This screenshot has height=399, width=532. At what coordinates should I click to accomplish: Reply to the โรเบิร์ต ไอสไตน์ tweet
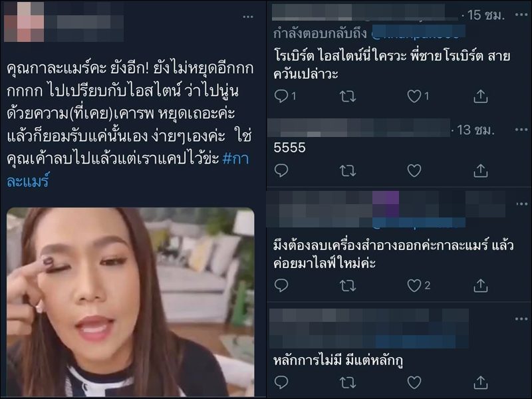pos(281,96)
